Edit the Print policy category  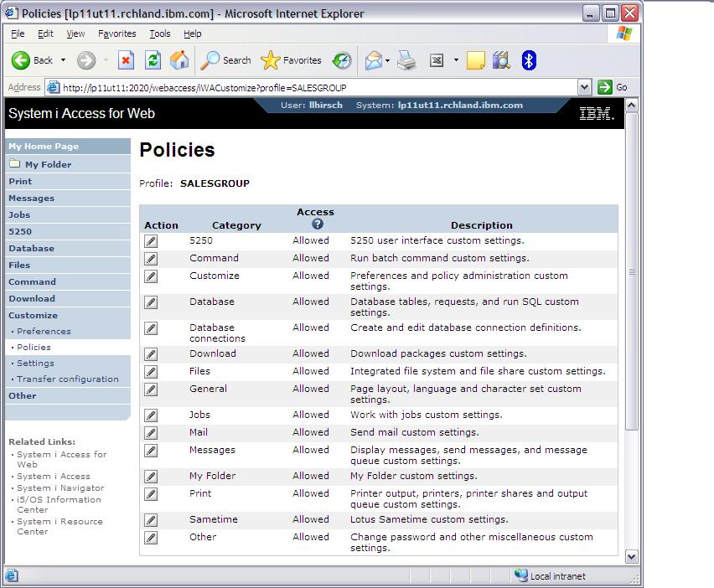[x=151, y=494]
